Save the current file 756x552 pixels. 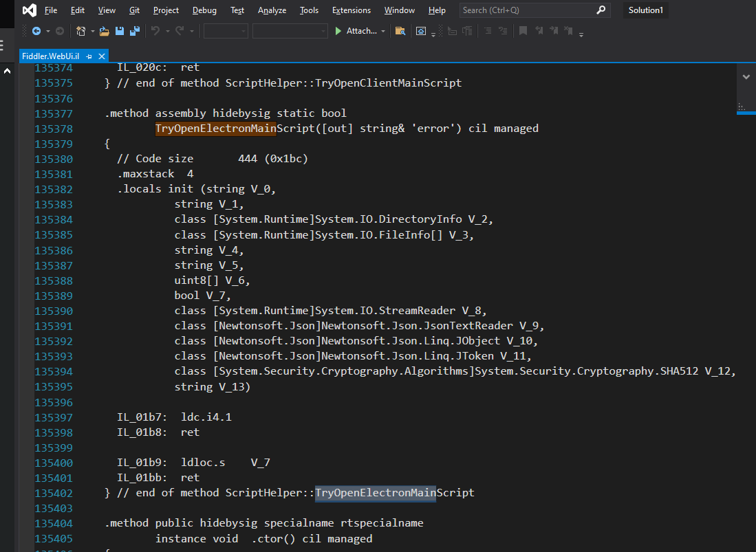[x=120, y=32]
